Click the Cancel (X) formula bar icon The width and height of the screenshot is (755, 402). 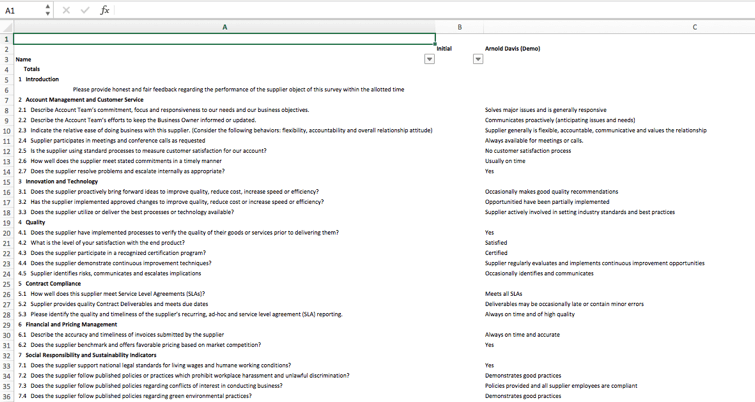(x=66, y=10)
